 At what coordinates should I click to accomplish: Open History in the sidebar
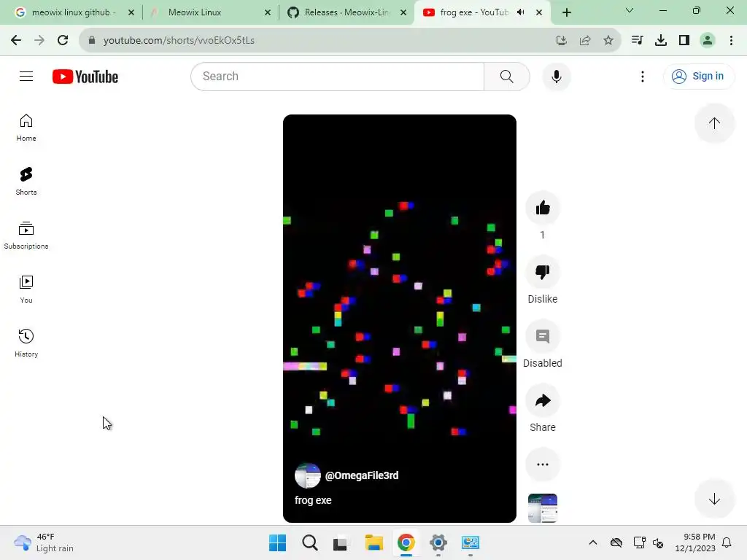[26, 343]
